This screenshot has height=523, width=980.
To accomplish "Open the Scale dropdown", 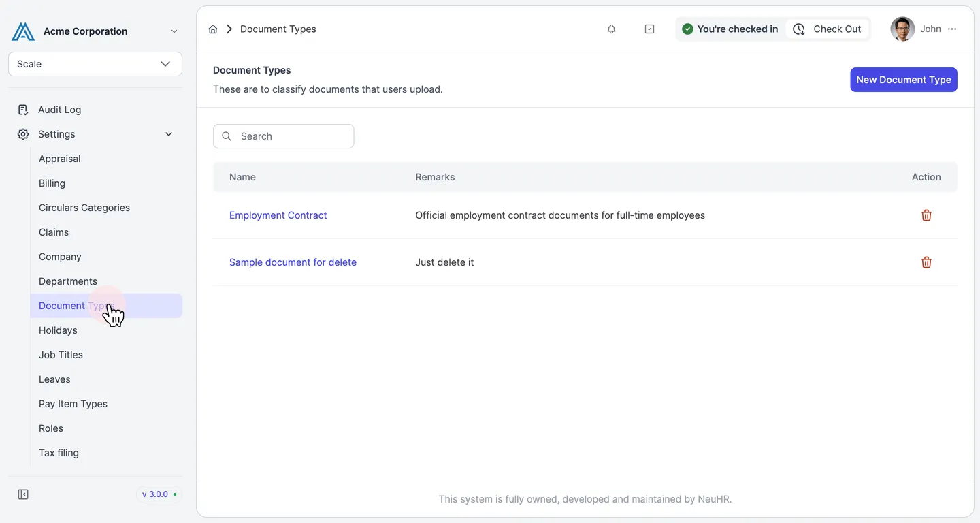I will 95,64.
